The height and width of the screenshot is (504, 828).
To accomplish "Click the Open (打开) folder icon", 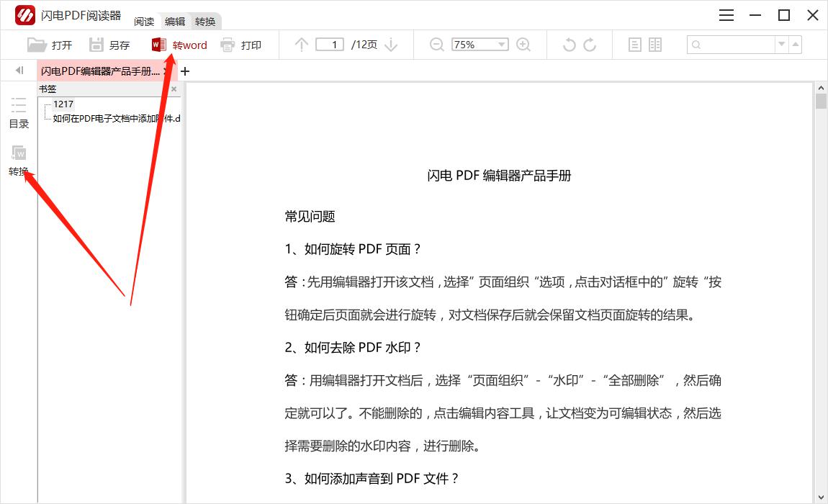I will pyautogui.click(x=37, y=45).
